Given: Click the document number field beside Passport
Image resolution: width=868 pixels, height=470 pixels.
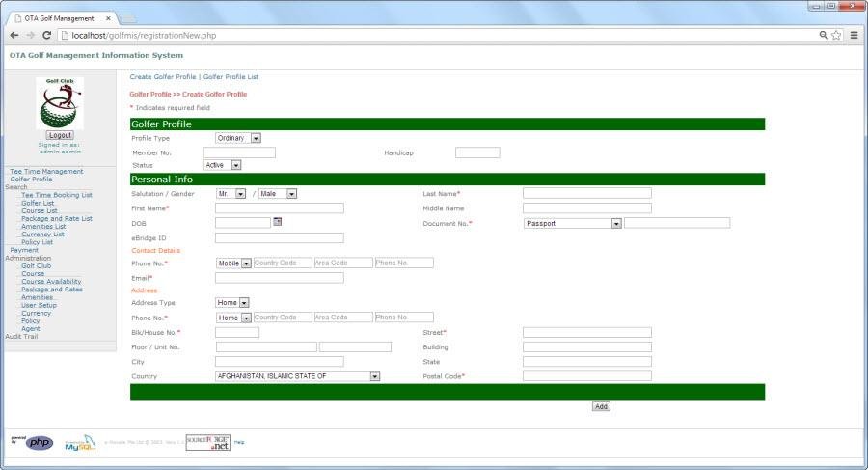Looking at the screenshot, I should click(x=677, y=223).
